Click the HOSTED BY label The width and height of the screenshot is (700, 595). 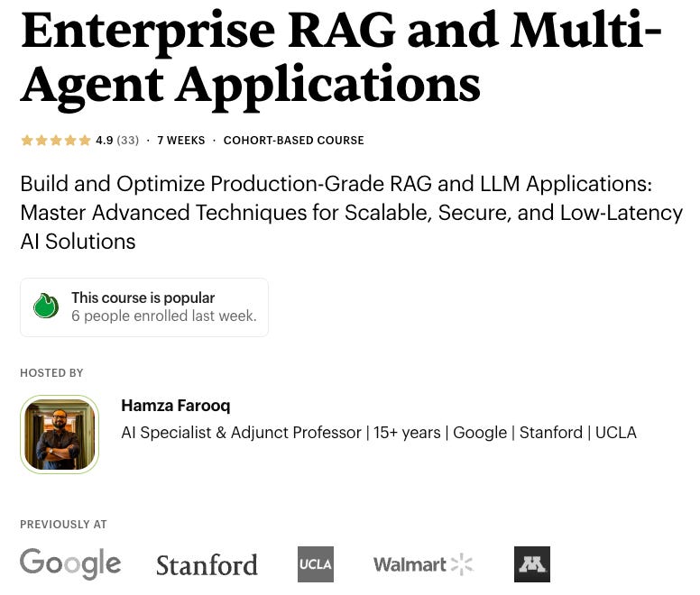[x=51, y=373]
